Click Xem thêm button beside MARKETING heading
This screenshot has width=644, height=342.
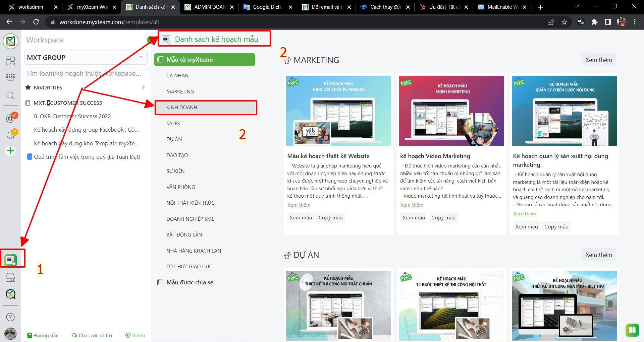tap(598, 60)
